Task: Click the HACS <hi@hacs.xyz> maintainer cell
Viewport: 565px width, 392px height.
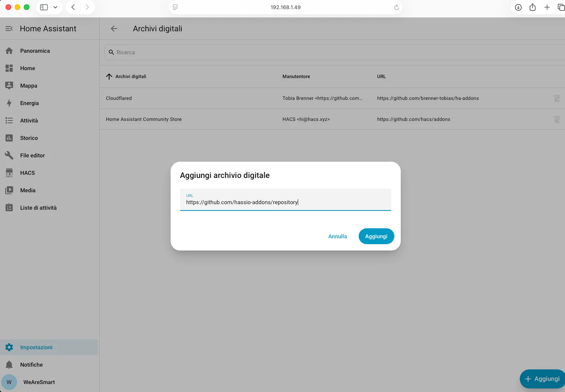Action: (x=306, y=119)
